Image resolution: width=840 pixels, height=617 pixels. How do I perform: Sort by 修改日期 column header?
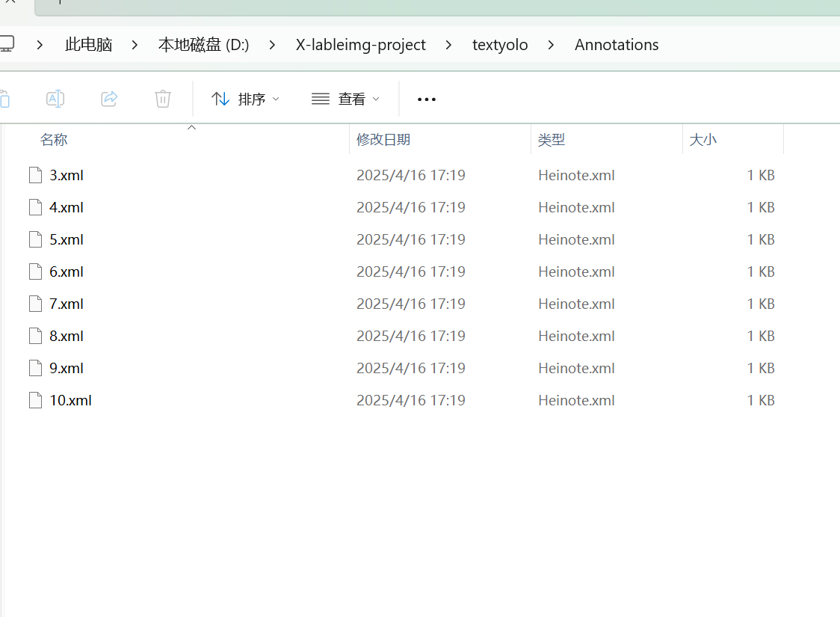[383, 140]
